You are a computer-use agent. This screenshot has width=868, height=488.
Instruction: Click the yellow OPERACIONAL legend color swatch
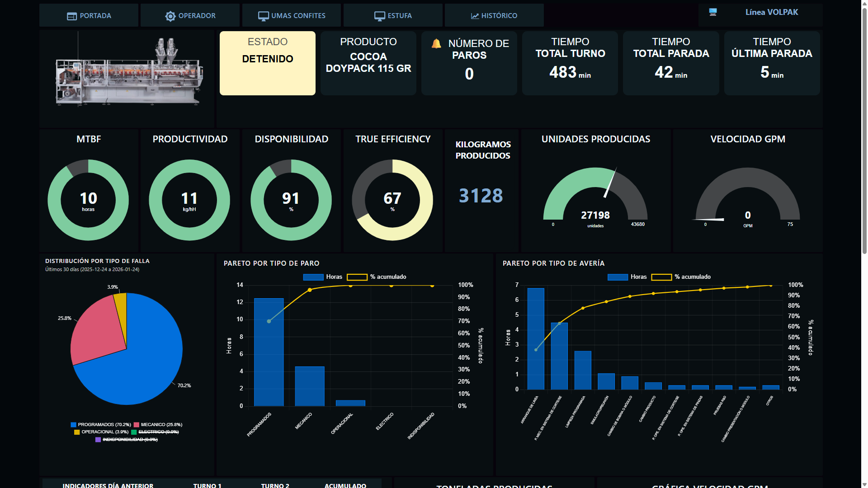tap(77, 432)
